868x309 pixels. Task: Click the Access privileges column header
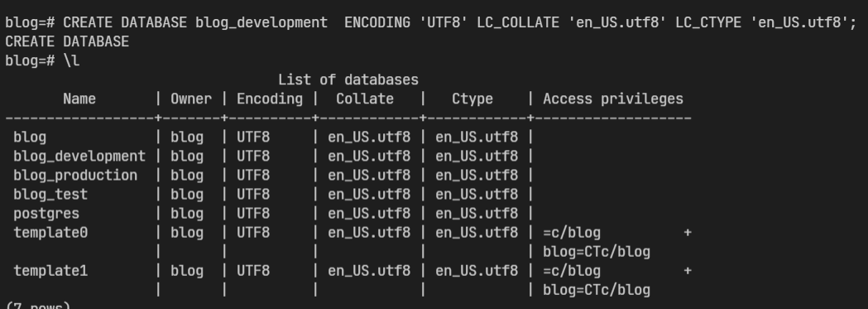pyautogui.click(x=613, y=99)
